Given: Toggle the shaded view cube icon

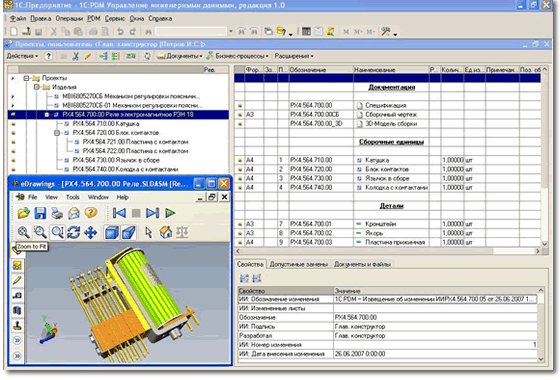Looking at the screenshot, I should 111,232.
